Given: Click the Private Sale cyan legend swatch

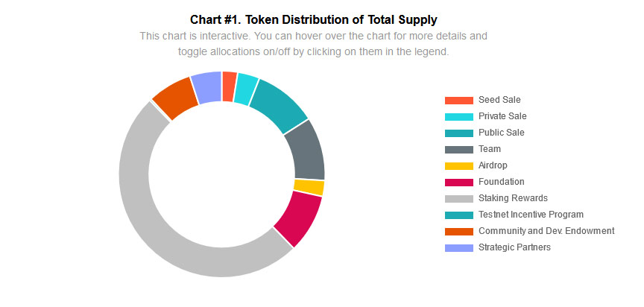Looking at the screenshot, I should pyautogui.click(x=458, y=116).
